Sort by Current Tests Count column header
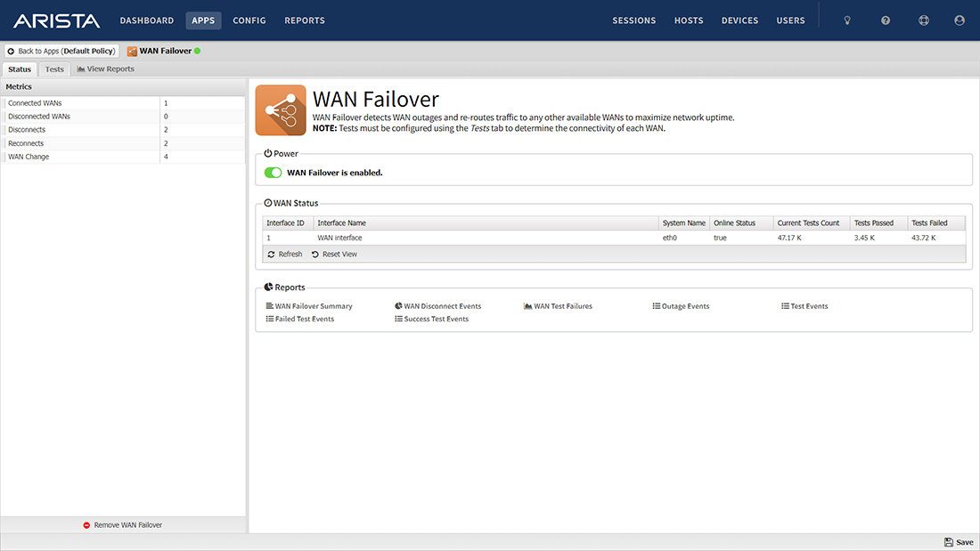 pos(812,223)
